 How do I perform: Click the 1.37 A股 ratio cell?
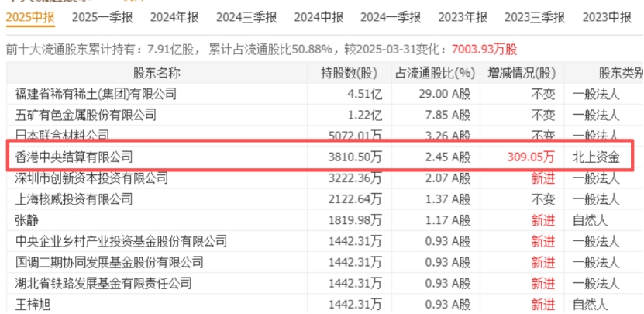click(x=448, y=199)
